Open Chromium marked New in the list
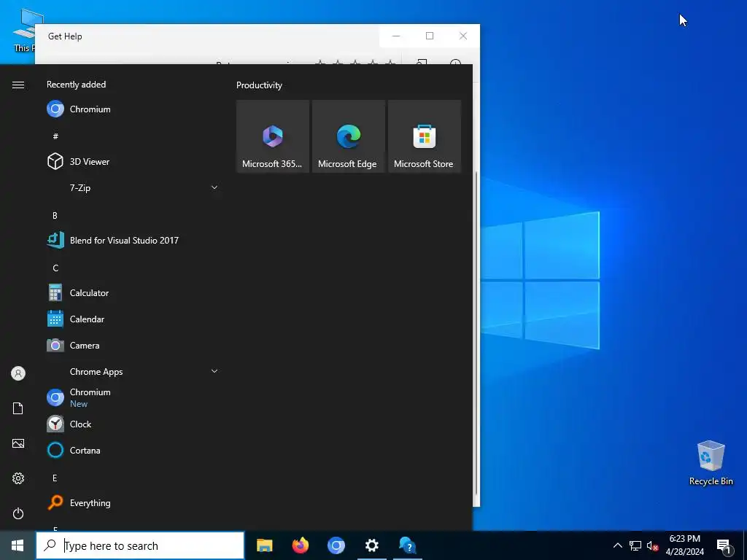This screenshot has height=560, width=747. [133, 397]
